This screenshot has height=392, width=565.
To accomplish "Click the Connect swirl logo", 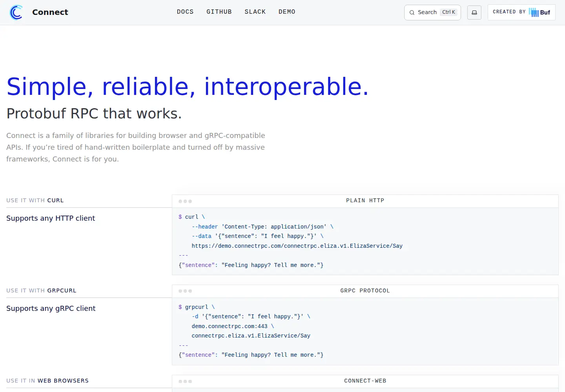I will pos(16,13).
